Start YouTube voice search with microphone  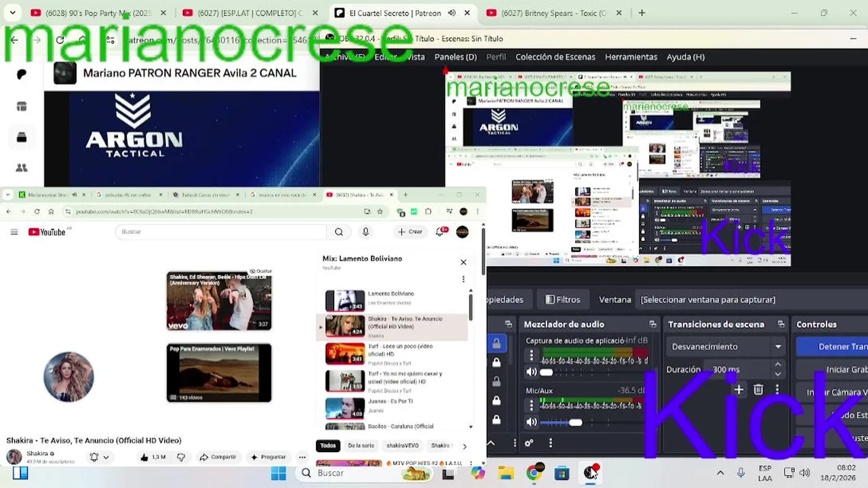[366, 232]
